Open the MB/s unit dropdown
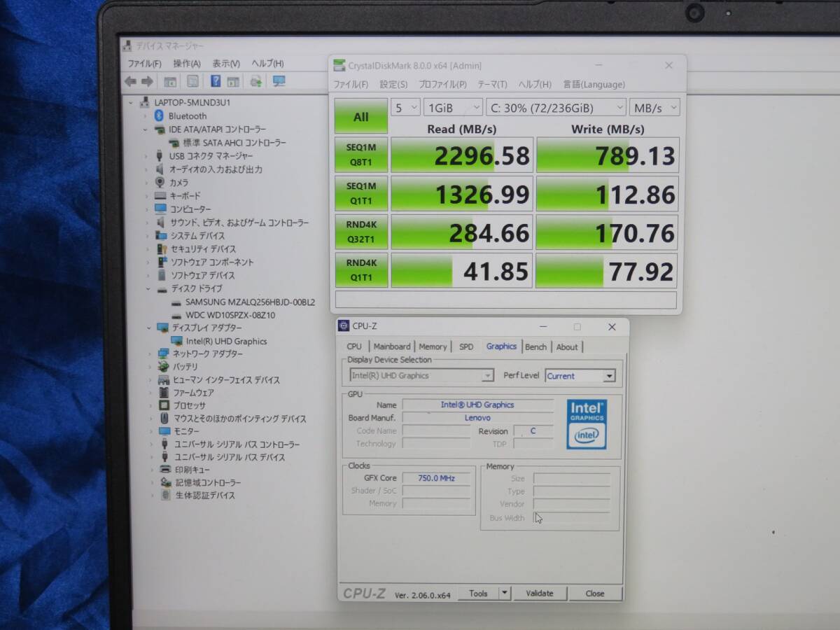This screenshot has height=630, width=840. point(654,108)
